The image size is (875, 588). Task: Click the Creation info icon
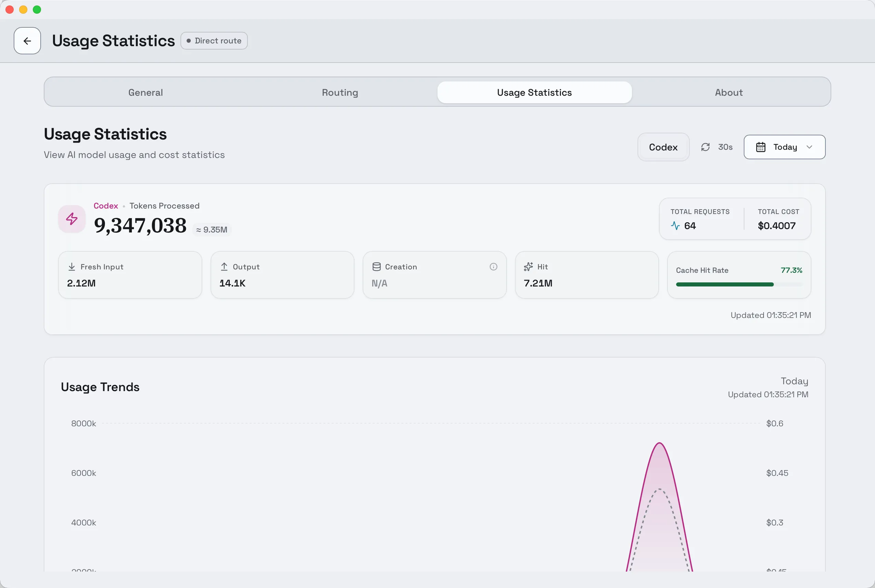(493, 267)
